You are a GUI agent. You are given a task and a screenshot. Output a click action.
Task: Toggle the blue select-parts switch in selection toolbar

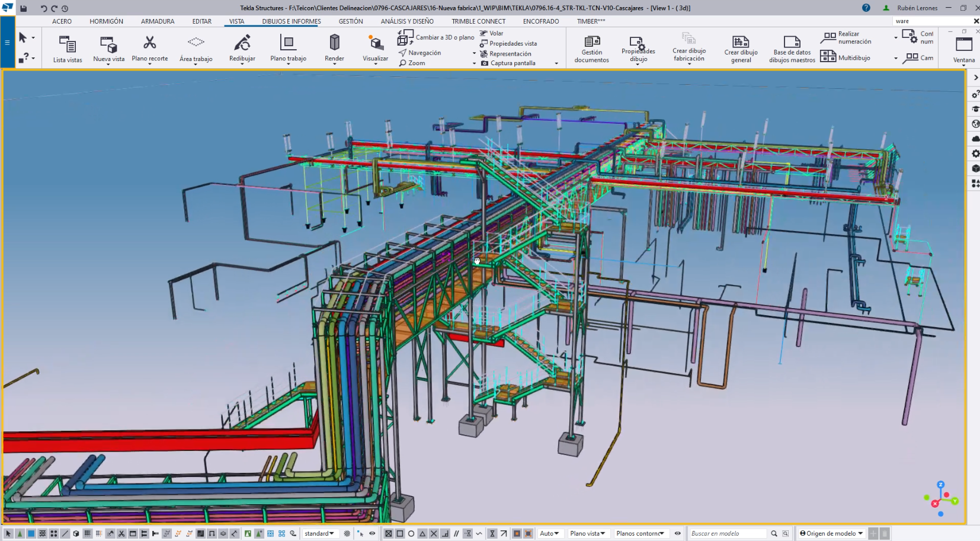pyautogui.click(x=31, y=533)
